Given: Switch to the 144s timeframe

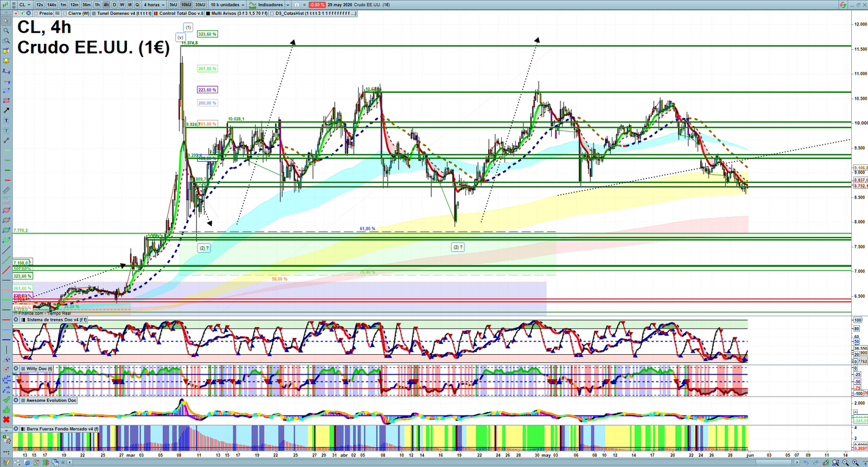Looking at the screenshot, I should tap(52, 5).
